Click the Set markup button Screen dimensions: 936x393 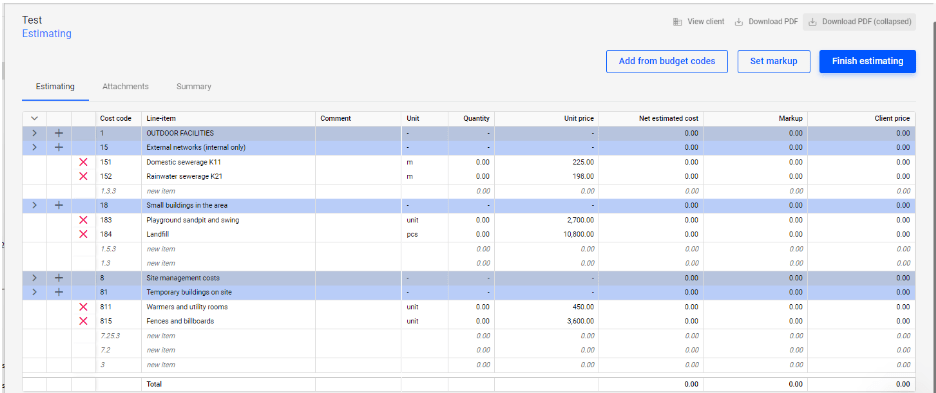(x=774, y=61)
